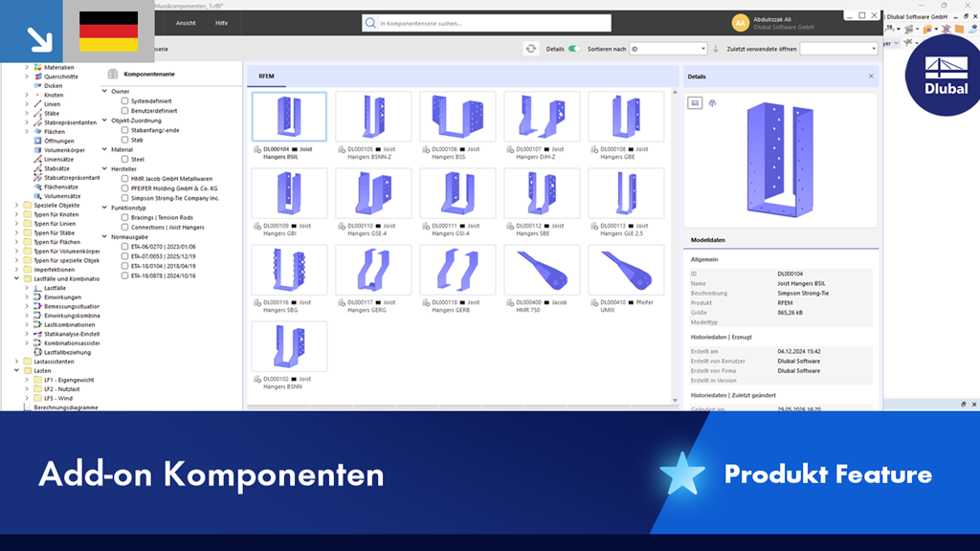Check the ETA-18/0878 | 2024/10/16 filter

pyautogui.click(x=125, y=275)
